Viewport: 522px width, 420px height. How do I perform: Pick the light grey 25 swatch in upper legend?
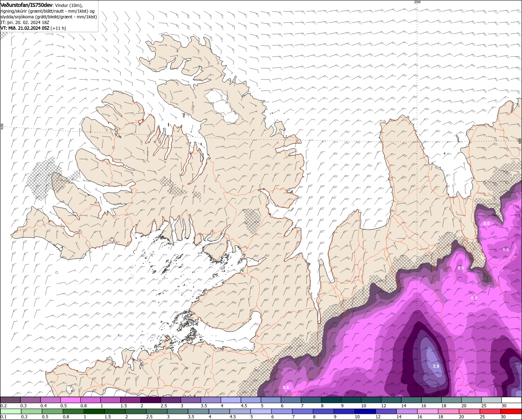(x=491, y=400)
